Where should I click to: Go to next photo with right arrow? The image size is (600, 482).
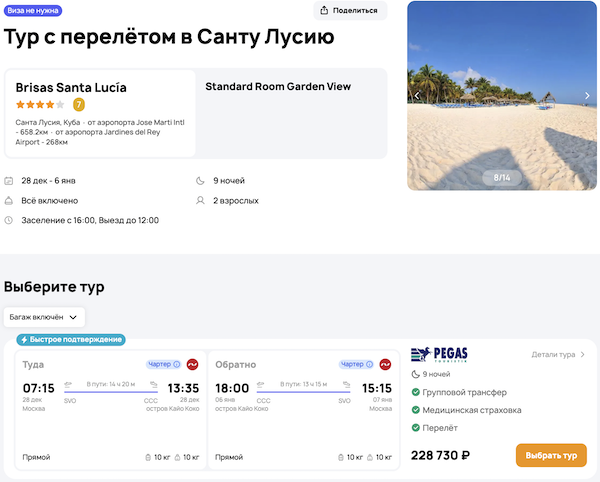click(587, 96)
